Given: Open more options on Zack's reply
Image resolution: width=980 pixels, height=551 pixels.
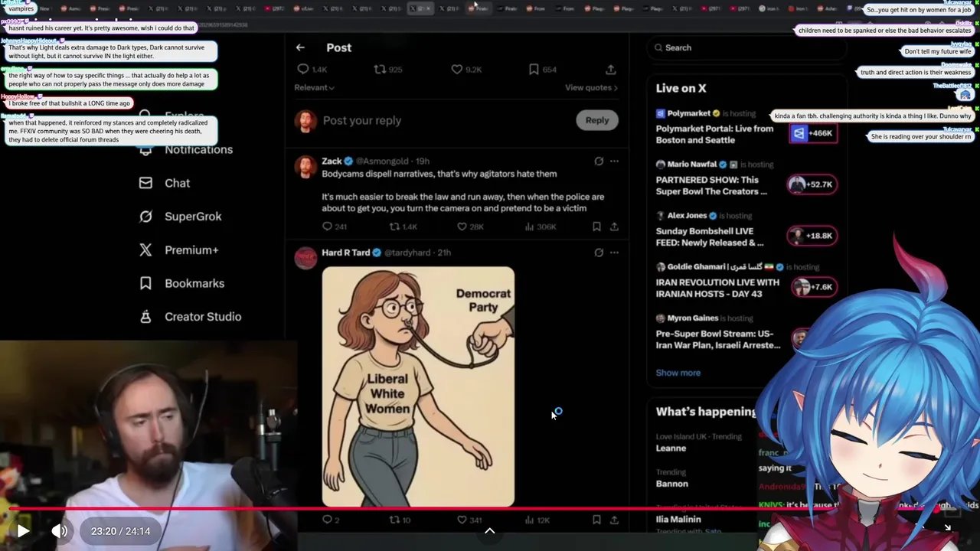Looking at the screenshot, I should 614,161.
